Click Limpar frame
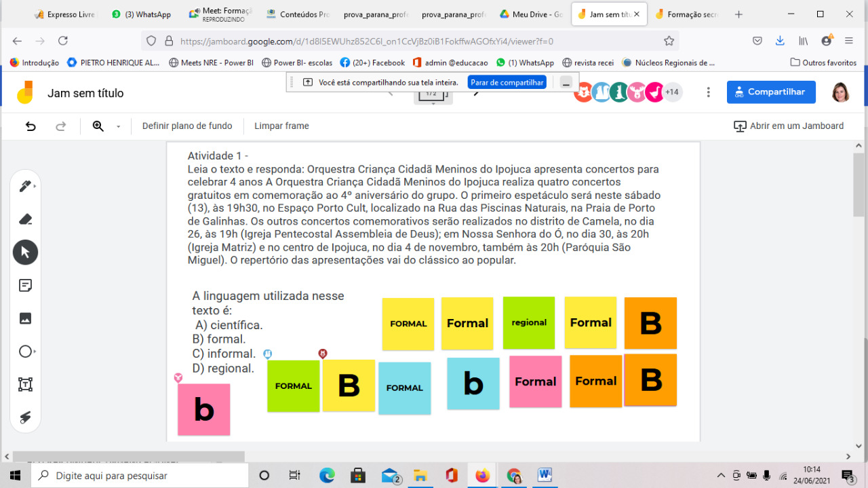Viewport: 868px width, 488px height. (x=281, y=126)
